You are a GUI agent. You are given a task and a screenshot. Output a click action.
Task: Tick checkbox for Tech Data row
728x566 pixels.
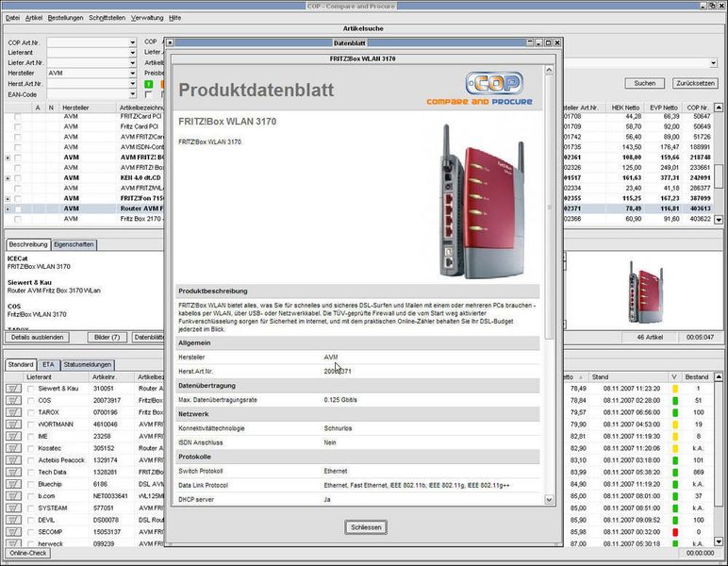[x=30, y=473]
